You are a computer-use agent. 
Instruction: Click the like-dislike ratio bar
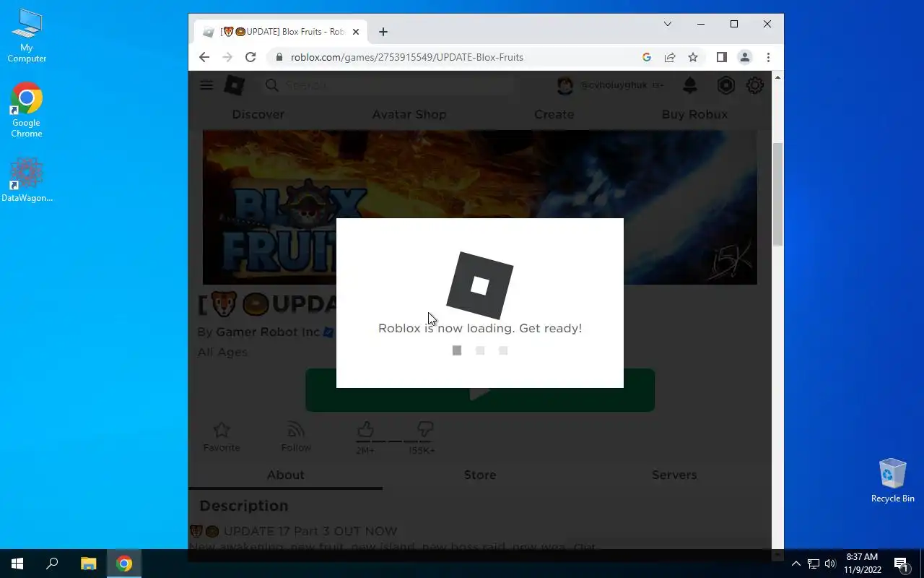pos(395,441)
